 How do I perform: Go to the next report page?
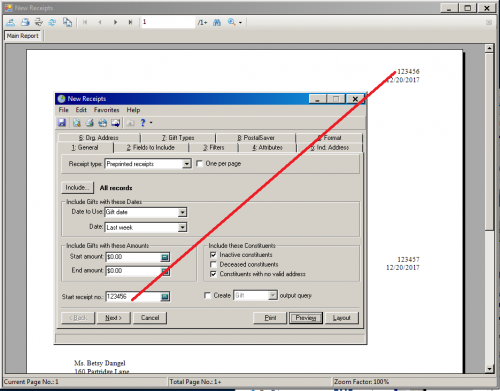click(x=115, y=22)
